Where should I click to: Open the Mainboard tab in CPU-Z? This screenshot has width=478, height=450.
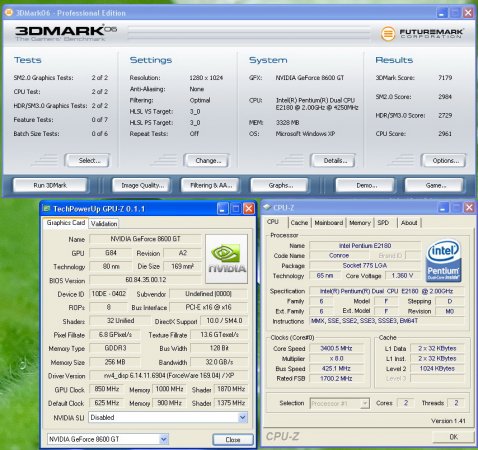point(329,223)
